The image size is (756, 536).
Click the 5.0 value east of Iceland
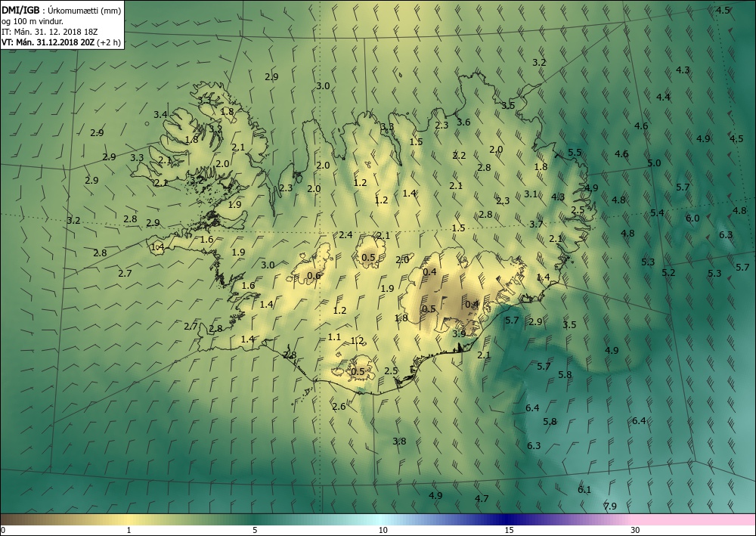coord(654,163)
